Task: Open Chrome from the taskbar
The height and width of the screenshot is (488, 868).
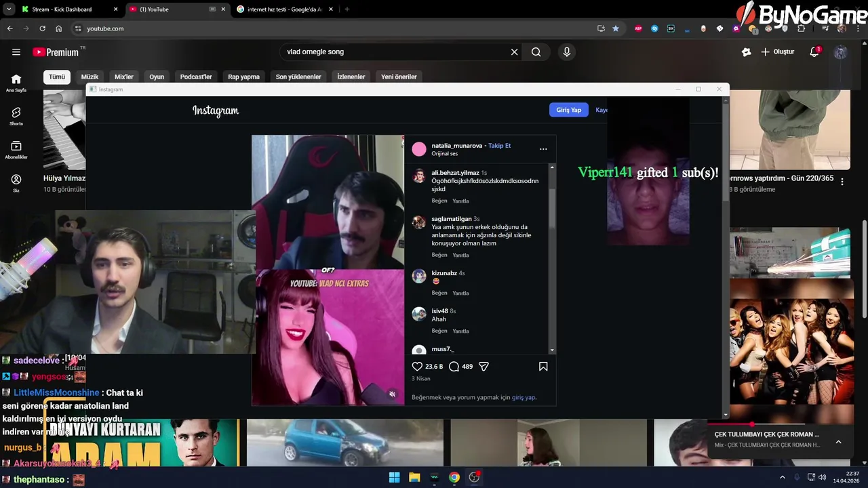Action: [454, 477]
